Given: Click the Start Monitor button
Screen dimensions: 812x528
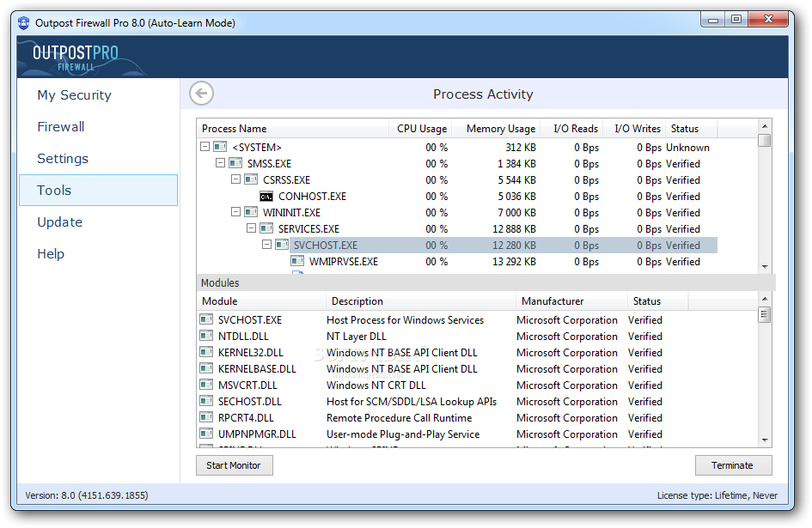Looking at the screenshot, I should [234, 465].
